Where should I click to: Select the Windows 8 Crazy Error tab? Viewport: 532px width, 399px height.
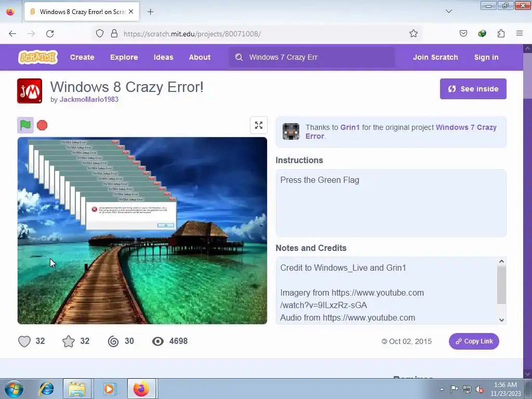[x=82, y=12]
